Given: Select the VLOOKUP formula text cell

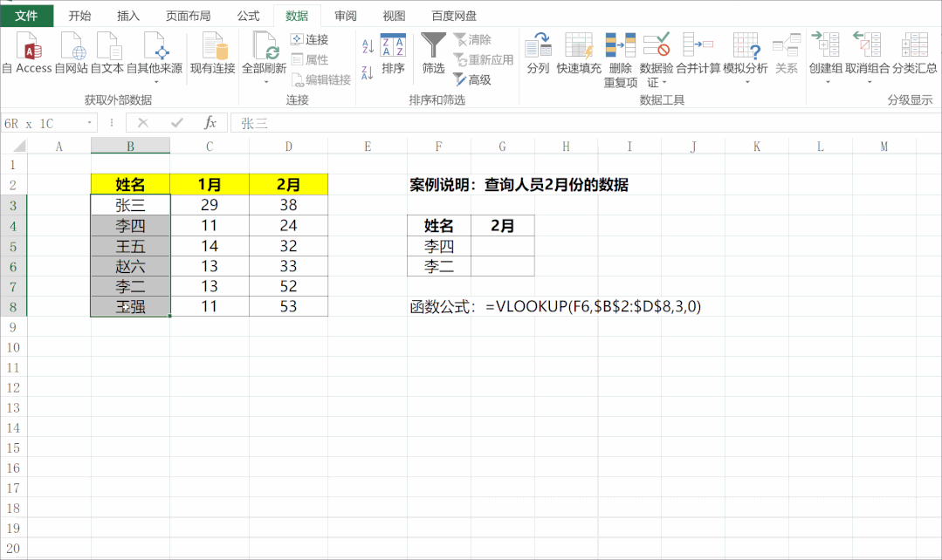Looking at the screenshot, I should pos(555,307).
